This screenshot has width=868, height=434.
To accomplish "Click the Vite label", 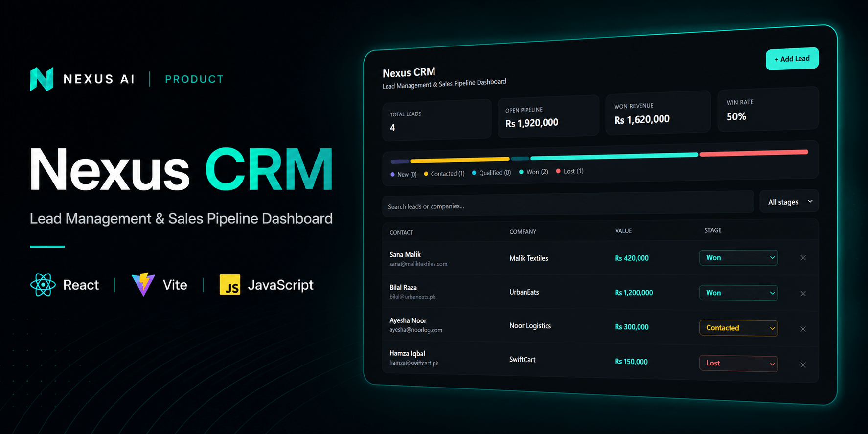I will coord(175,285).
